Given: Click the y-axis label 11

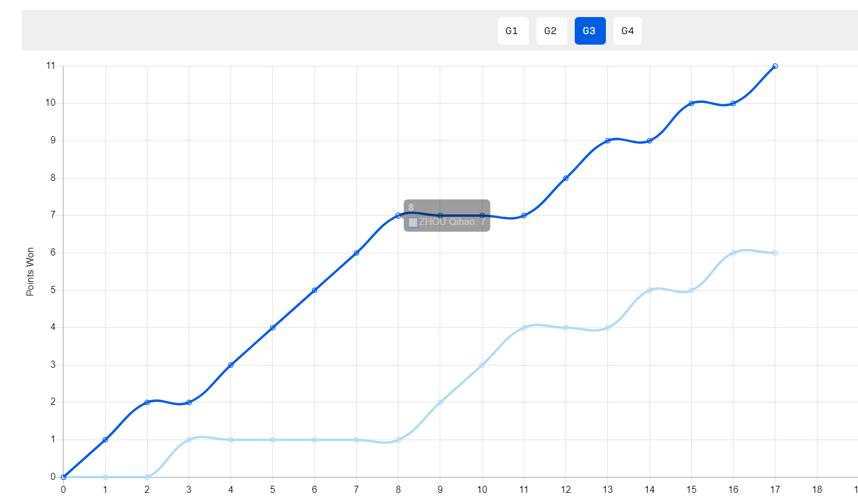Looking at the screenshot, I should click(51, 65).
